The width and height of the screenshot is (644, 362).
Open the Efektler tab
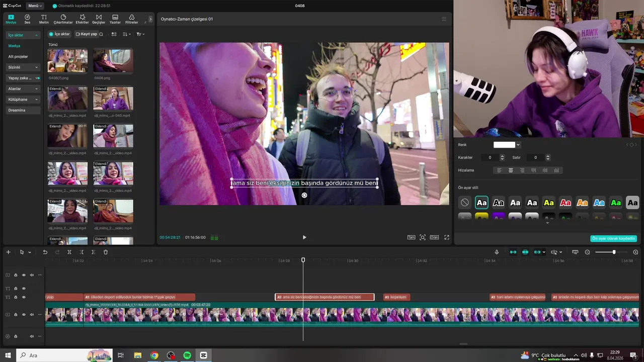tap(82, 19)
